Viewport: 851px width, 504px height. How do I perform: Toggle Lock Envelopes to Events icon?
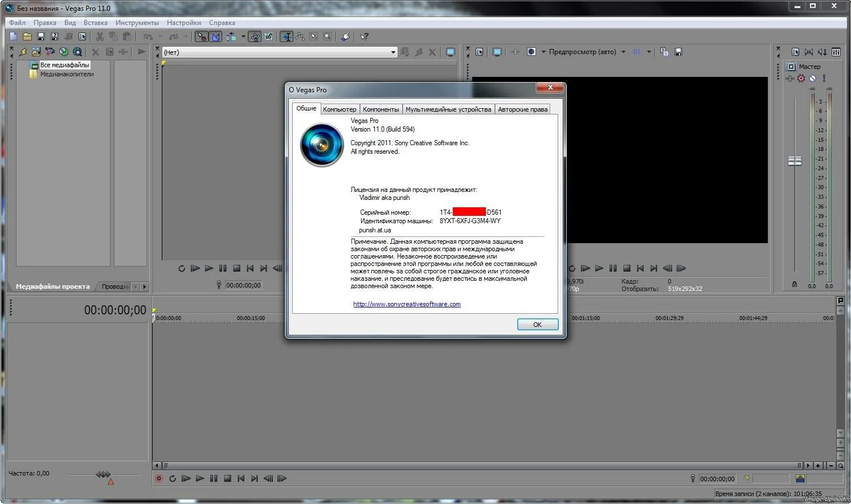tap(255, 36)
